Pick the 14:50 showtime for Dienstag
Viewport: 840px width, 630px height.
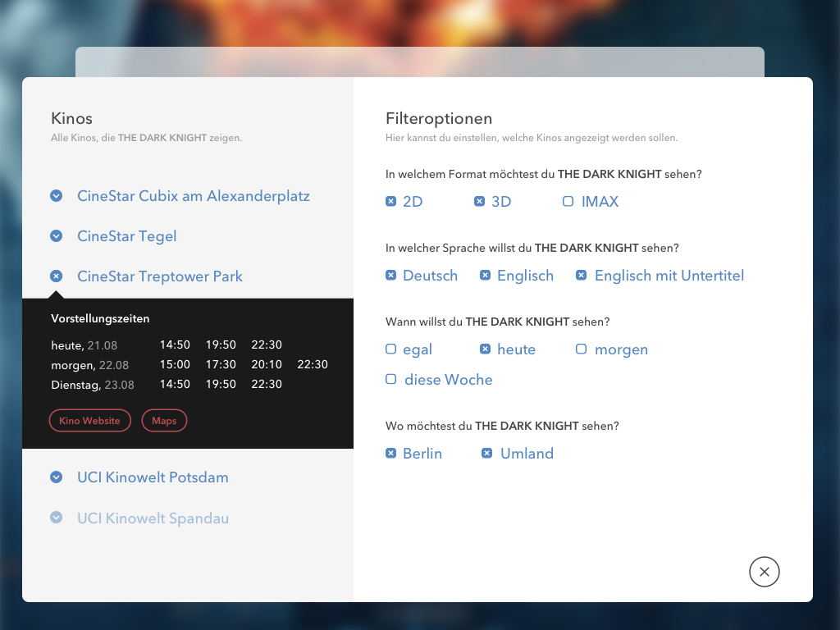pos(176,385)
